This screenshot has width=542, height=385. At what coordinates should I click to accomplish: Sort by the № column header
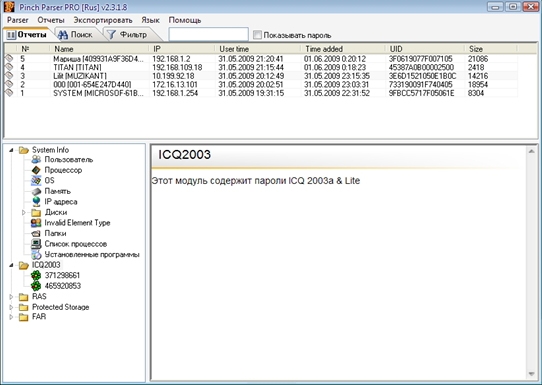tap(33, 49)
